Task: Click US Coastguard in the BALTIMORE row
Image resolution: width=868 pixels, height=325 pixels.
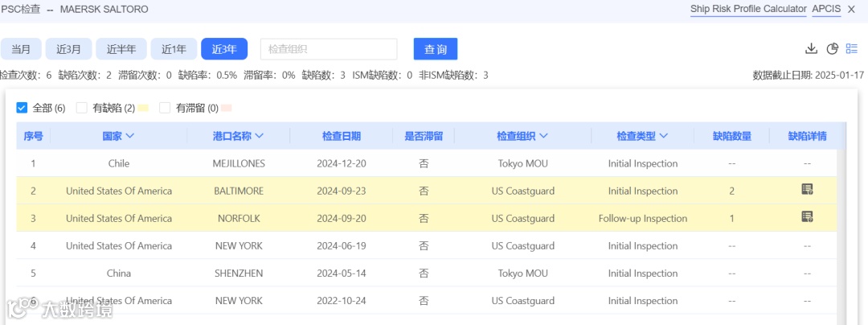Action: click(x=522, y=191)
